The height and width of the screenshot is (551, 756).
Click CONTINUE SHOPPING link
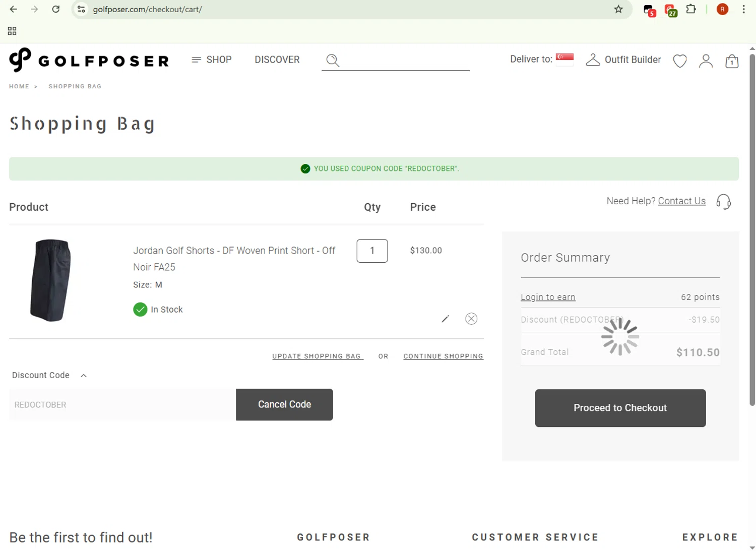[443, 356]
